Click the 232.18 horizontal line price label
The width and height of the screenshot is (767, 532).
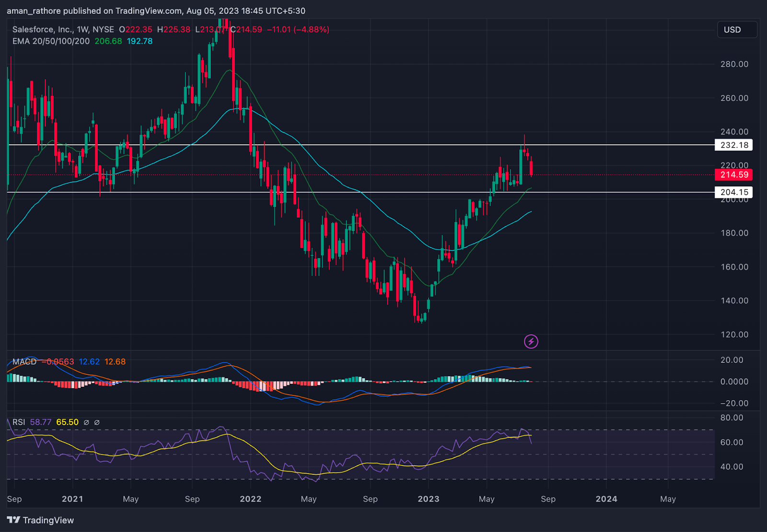(x=733, y=145)
